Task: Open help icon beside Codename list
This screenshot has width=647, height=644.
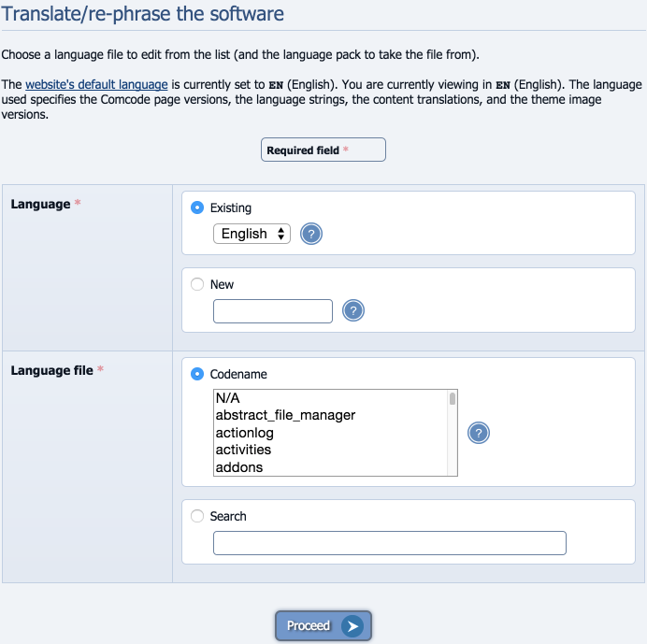Action: coord(479,433)
